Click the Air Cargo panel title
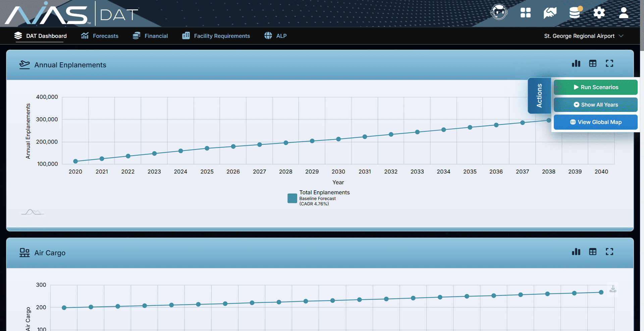The height and width of the screenshot is (331, 644). click(50, 253)
